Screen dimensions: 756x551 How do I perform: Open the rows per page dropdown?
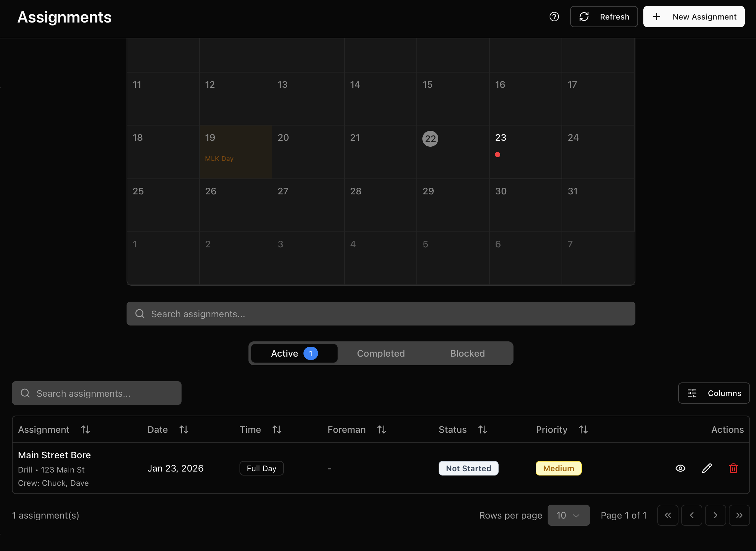click(568, 515)
